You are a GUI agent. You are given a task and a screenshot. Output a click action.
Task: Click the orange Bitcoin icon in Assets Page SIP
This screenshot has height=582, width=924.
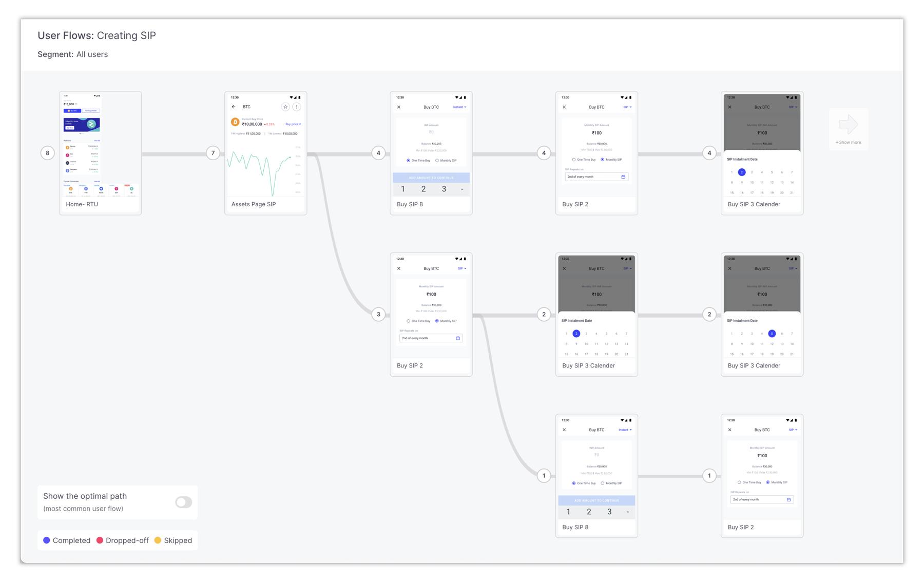235,122
